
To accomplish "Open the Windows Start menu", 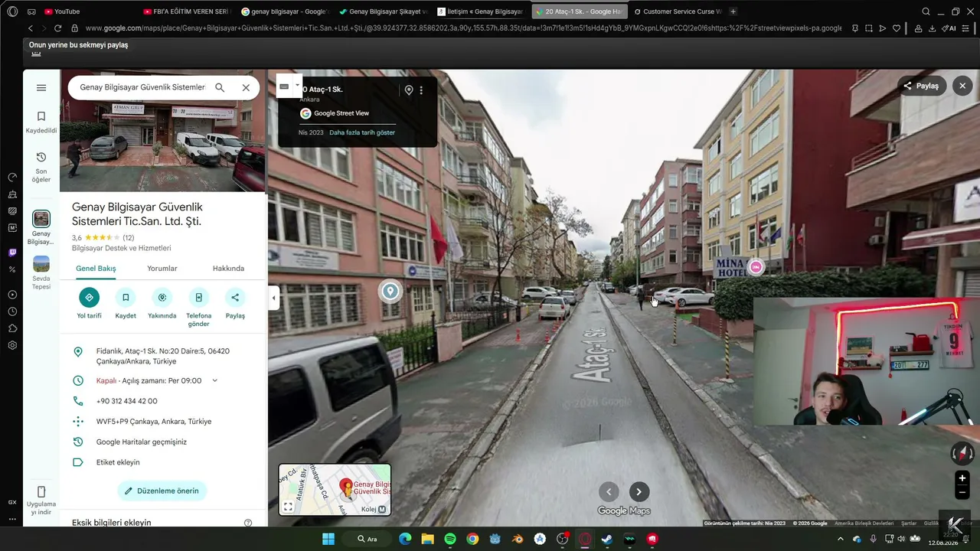I will click(x=328, y=539).
